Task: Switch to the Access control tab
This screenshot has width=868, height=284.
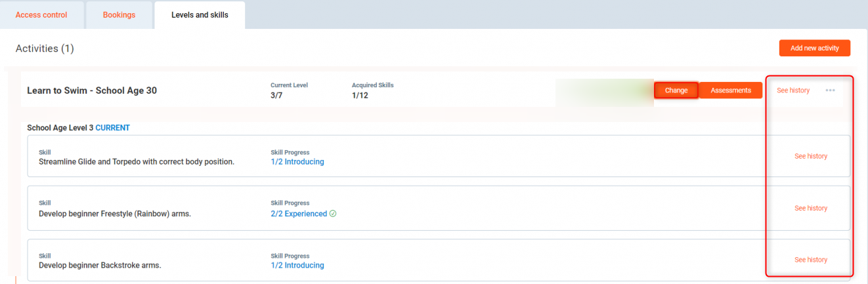Action: [x=41, y=15]
